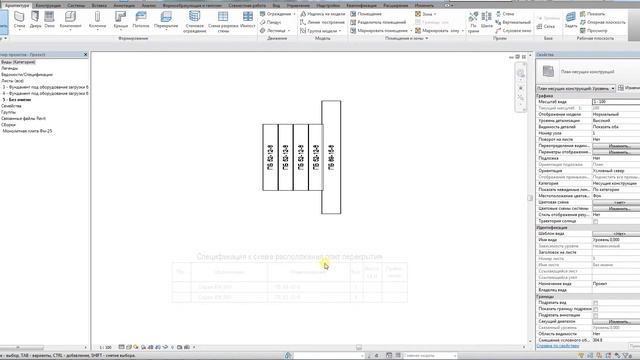Close the project browser panel
This screenshot has height=360, width=640.
coord(85,54)
